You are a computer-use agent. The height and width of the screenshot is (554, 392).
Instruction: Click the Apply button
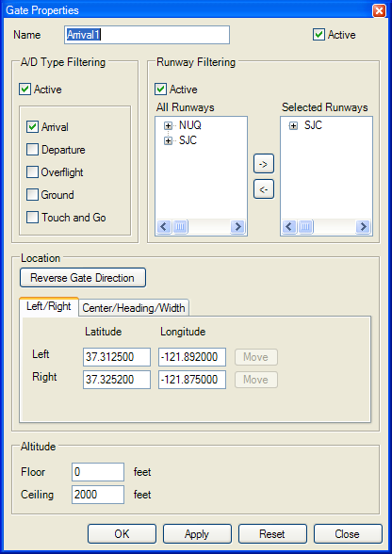[197, 534]
